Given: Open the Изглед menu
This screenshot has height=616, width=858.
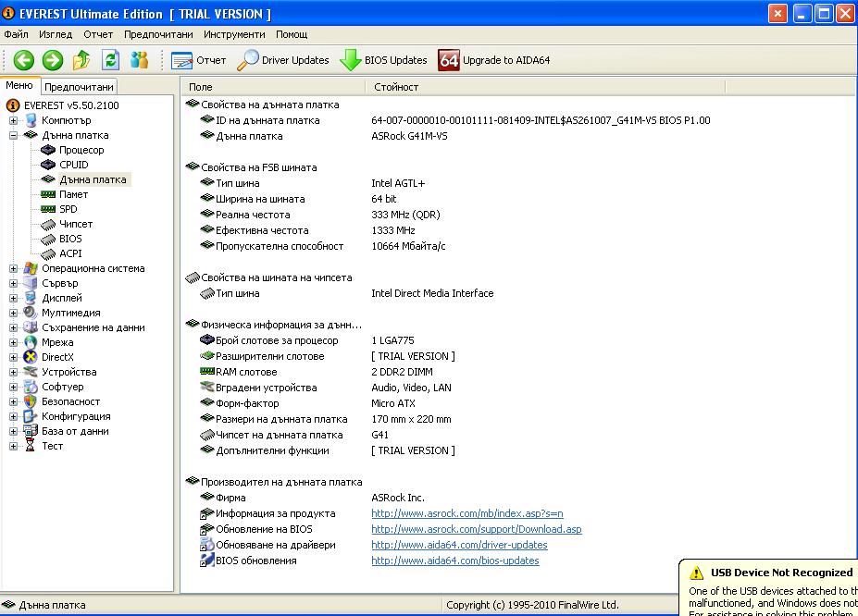Looking at the screenshot, I should (56, 34).
